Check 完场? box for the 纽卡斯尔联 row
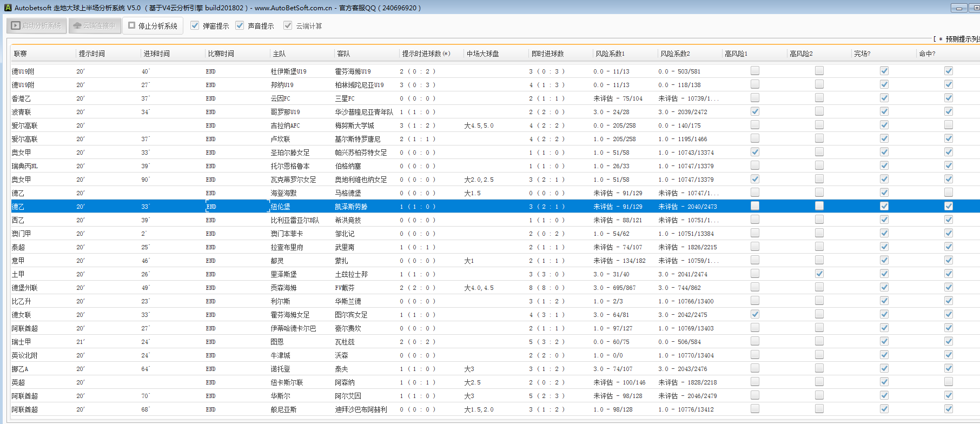 point(884,382)
